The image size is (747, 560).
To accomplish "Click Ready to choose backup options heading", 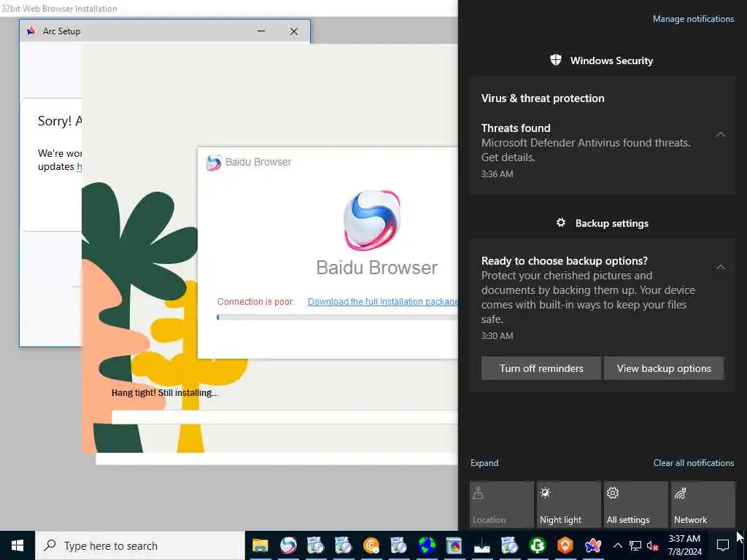I will [564, 261].
